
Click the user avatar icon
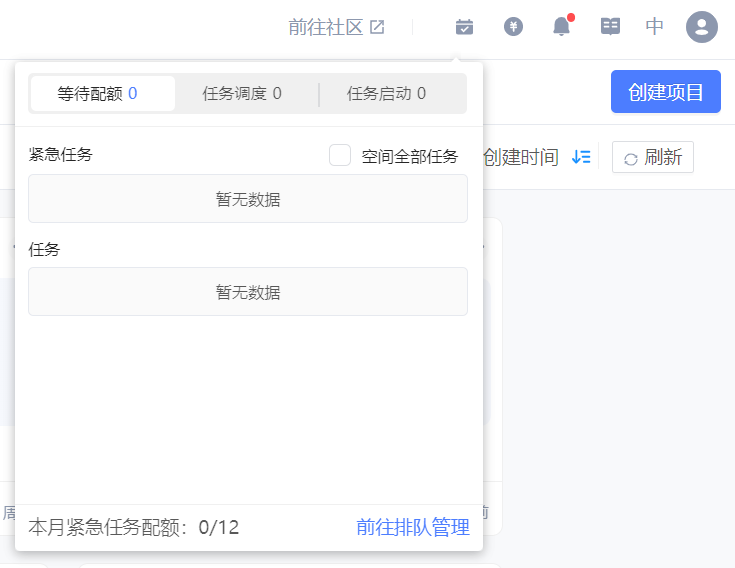(x=702, y=27)
